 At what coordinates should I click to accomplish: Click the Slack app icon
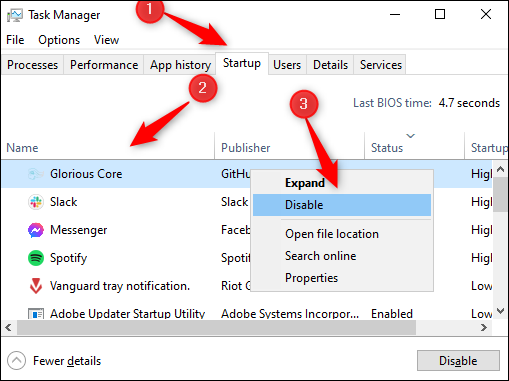(x=36, y=202)
